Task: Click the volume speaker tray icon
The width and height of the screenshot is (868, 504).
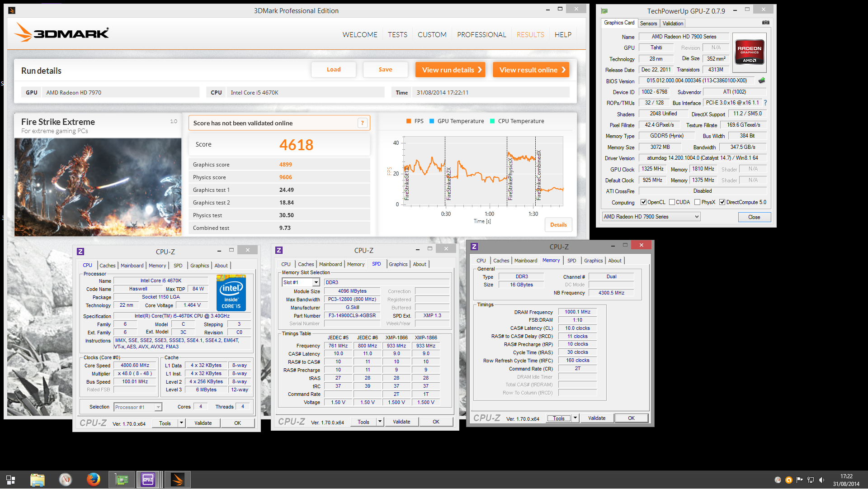Action: 821,480
